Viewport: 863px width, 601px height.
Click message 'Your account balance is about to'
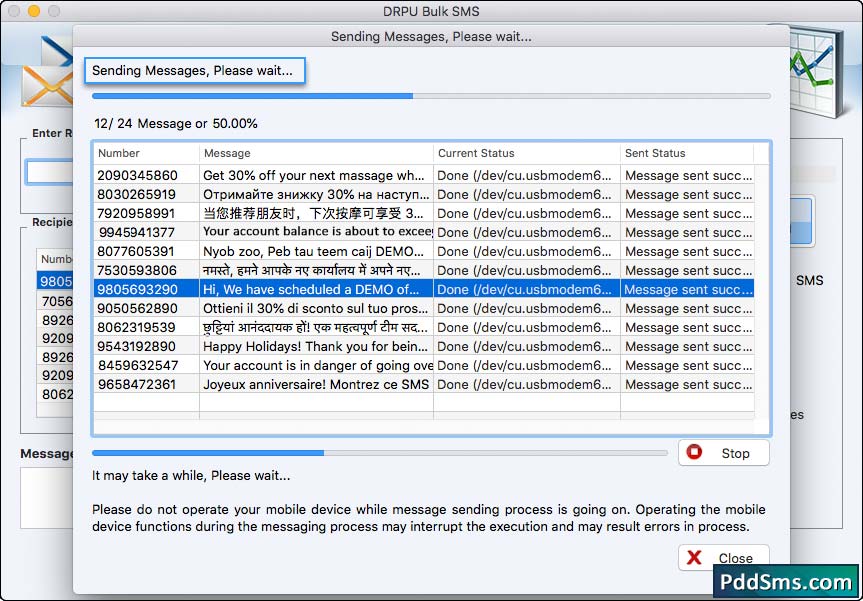click(316, 232)
